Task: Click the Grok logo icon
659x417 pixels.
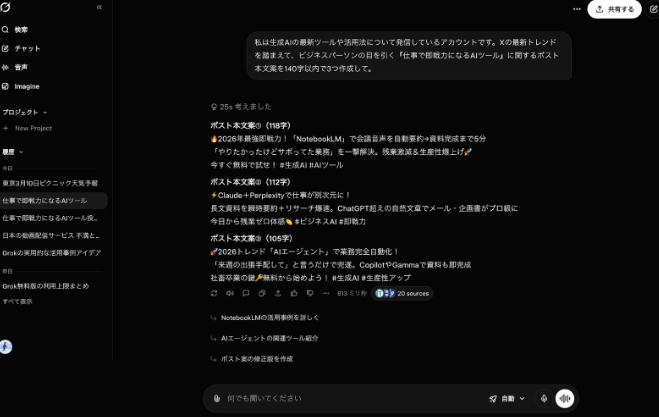Action: pos(5,7)
